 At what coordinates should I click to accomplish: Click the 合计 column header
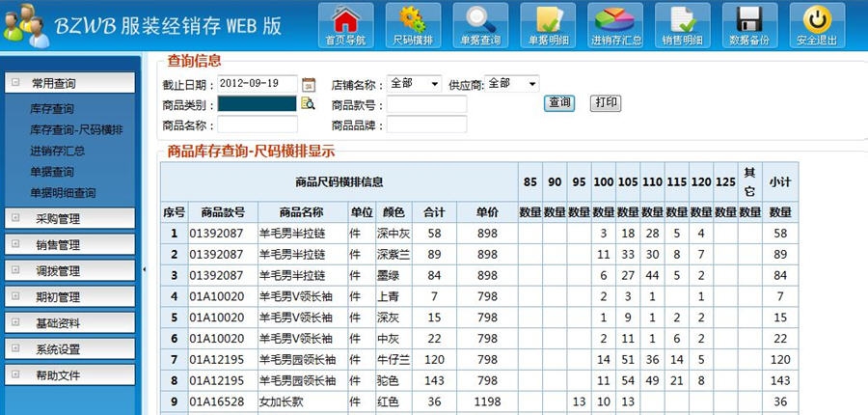tap(435, 212)
